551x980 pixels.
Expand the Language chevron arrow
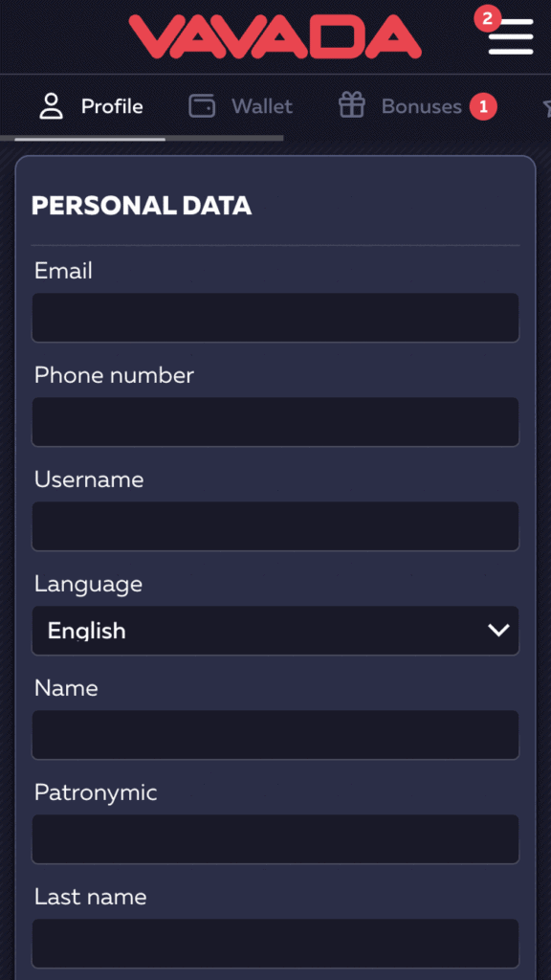(498, 631)
